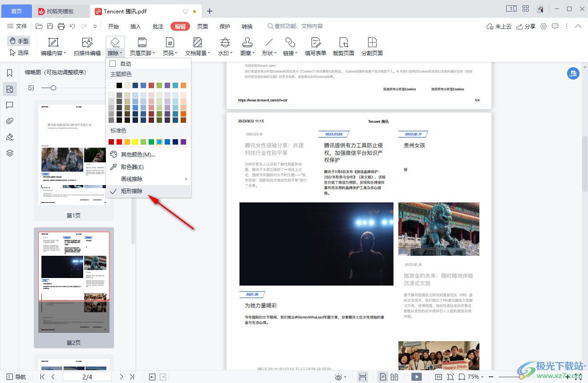Screen dimensions: 588x383
Task: Open the Layers panel in sidebar
Action: click(x=10, y=153)
